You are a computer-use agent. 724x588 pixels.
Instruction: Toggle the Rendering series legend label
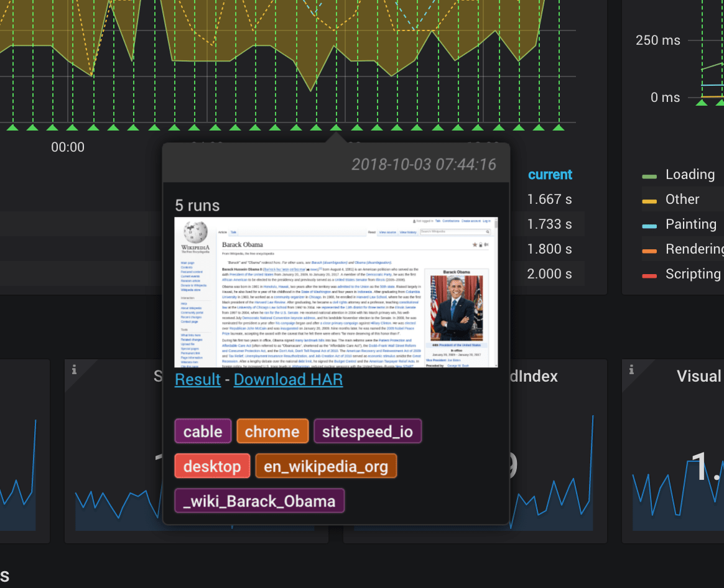(x=694, y=249)
